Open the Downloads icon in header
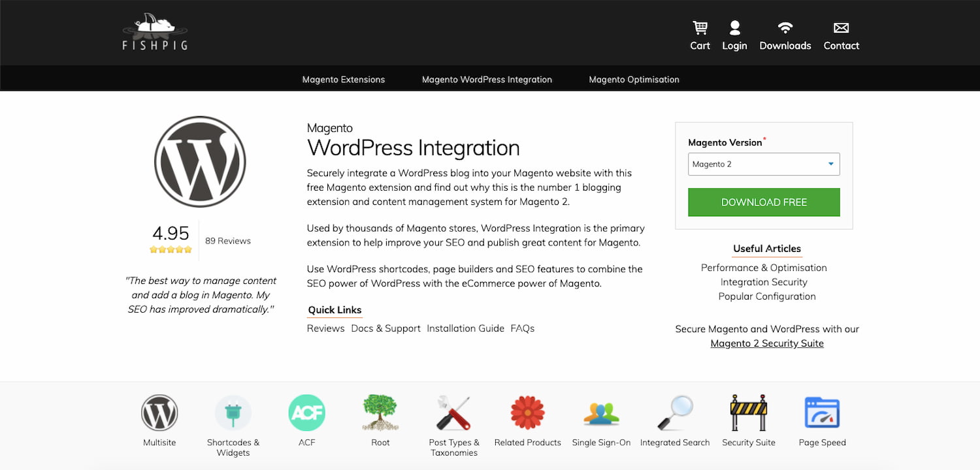This screenshot has height=470, width=980. coord(785,28)
